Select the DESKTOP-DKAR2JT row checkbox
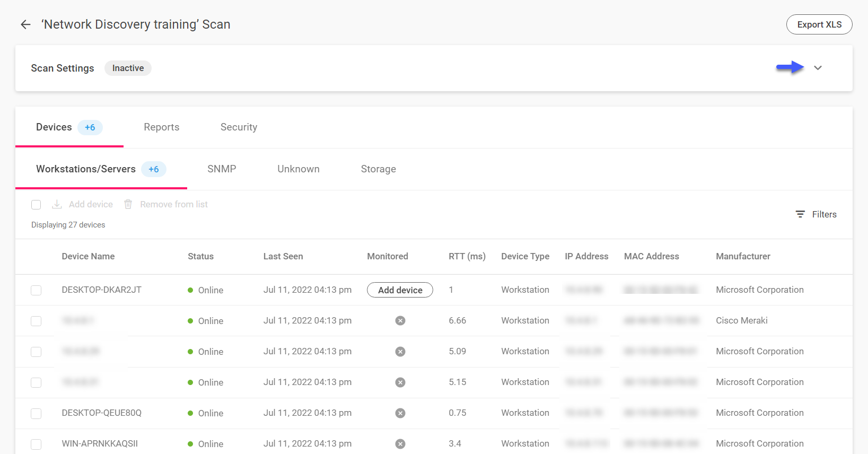Screen dimensions: 868x454 coord(36,290)
